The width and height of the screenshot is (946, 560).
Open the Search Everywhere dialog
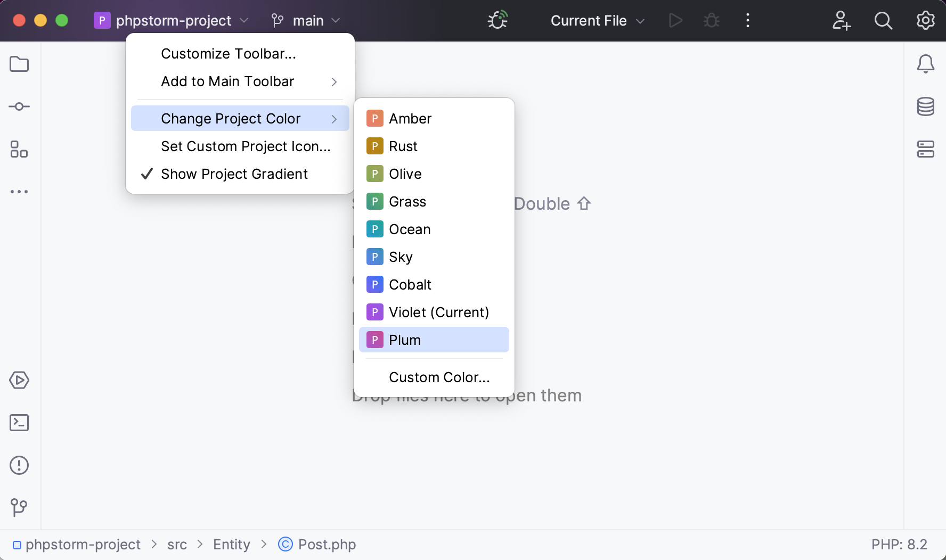883,20
